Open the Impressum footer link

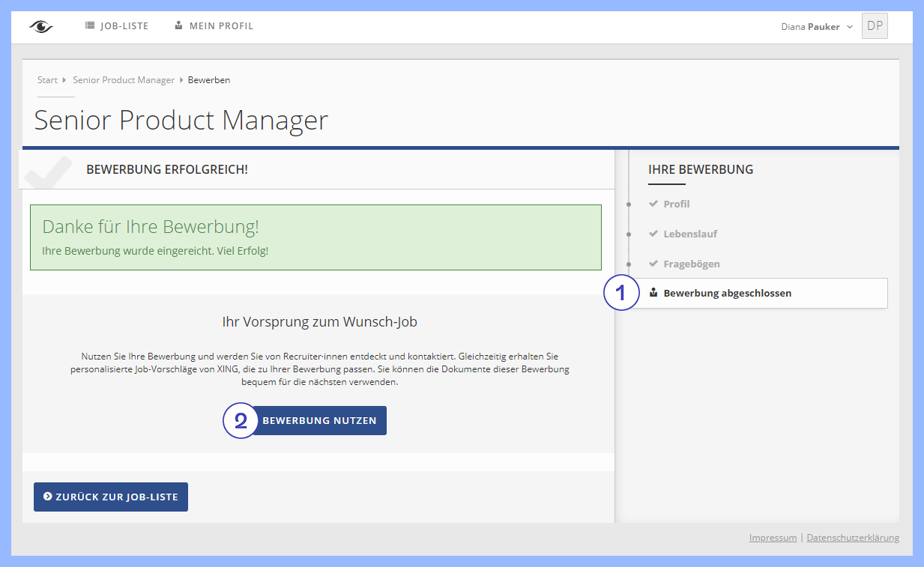773,538
